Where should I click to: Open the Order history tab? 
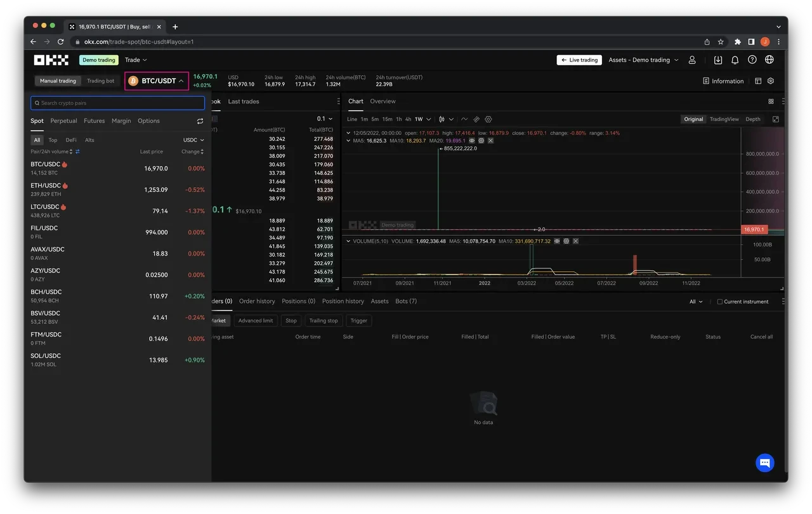point(257,301)
